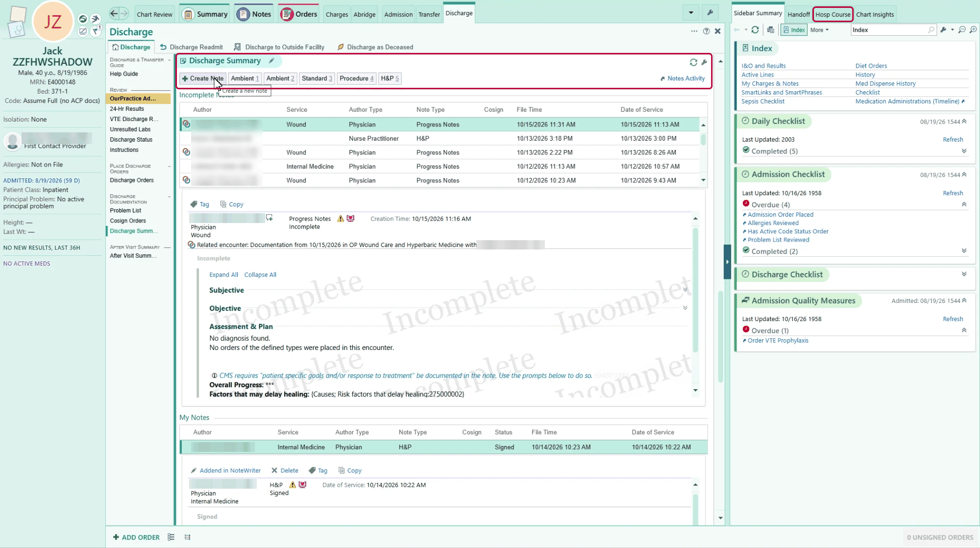Click the wrench icon in Discharge Summary section
Screen dimensions: 980x548
click(704, 62)
